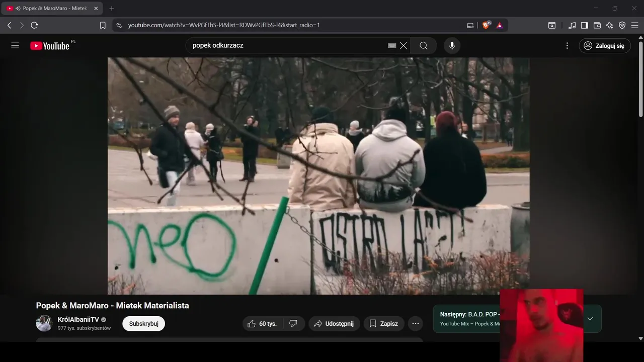Like the video with 60 tys.
Screen dimensions: 644x362
263,324
